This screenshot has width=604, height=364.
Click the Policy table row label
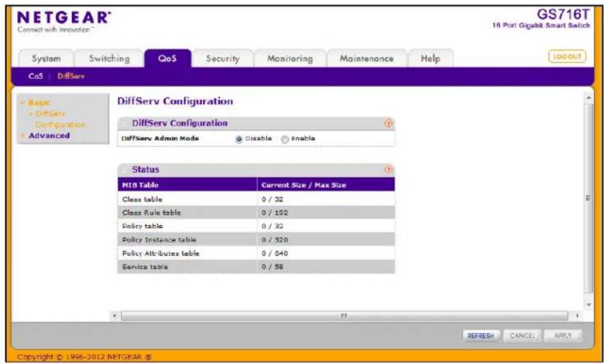142,226
